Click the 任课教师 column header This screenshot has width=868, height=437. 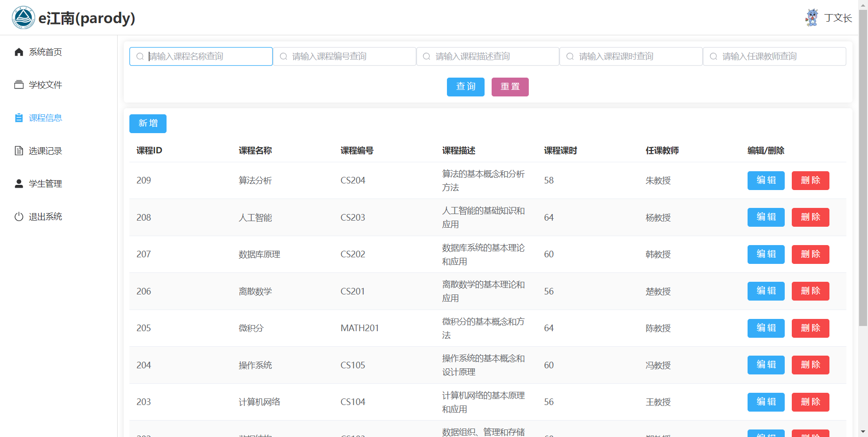point(662,151)
